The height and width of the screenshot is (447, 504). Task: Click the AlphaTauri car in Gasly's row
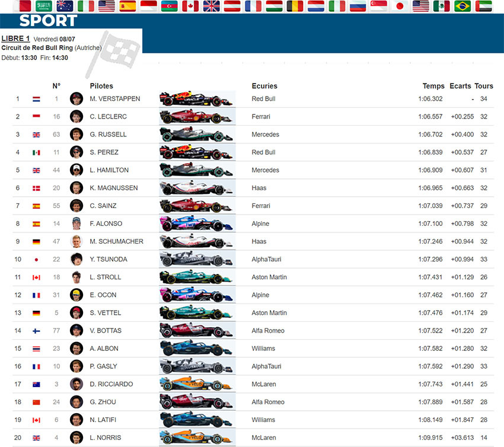click(197, 366)
